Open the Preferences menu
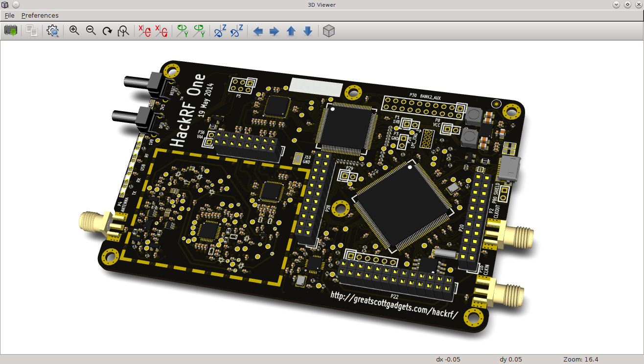The width and height of the screenshot is (644, 364). point(40,15)
